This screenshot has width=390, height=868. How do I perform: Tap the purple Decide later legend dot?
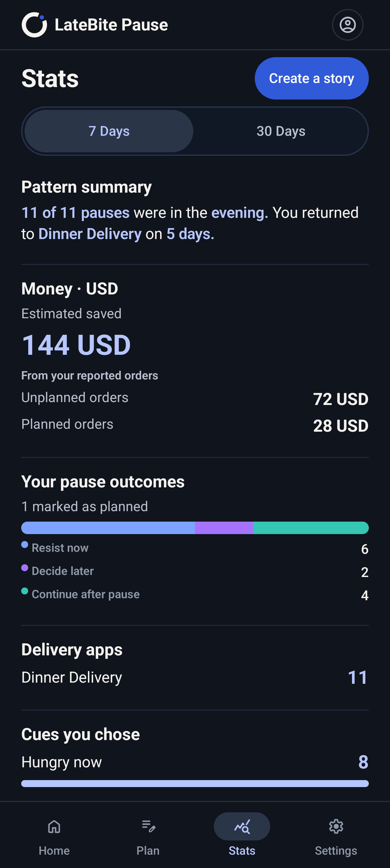point(25,568)
